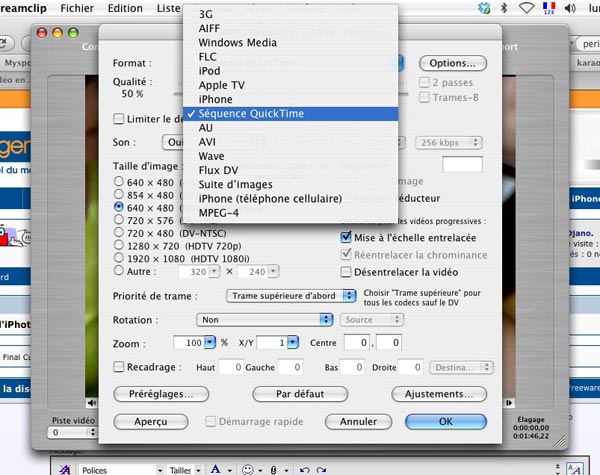
Task: Choose Suite d'images format
Action: click(290, 184)
